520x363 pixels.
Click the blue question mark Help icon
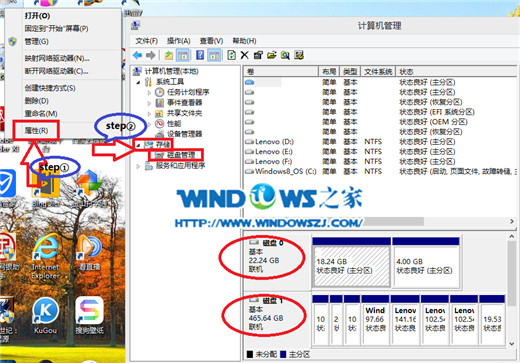200,55
